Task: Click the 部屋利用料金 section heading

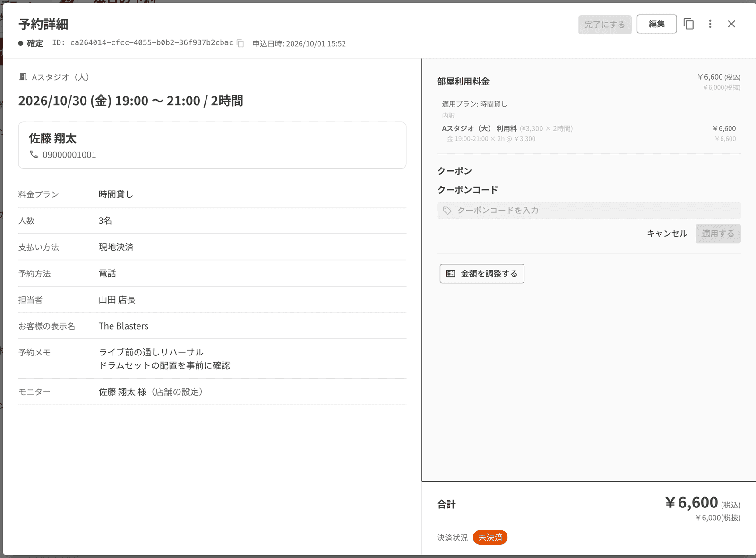Action: [463, 82]
